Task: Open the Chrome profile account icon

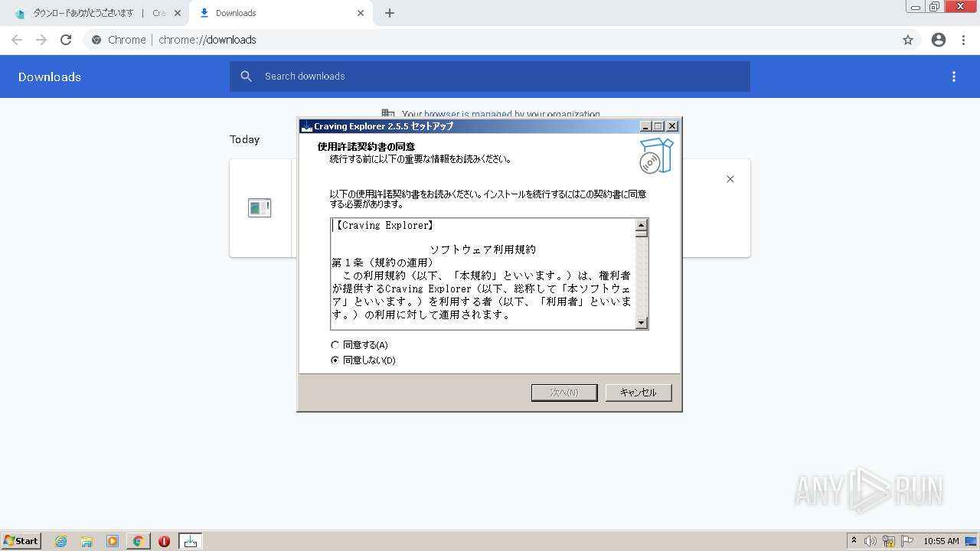Action: [939, 40]
